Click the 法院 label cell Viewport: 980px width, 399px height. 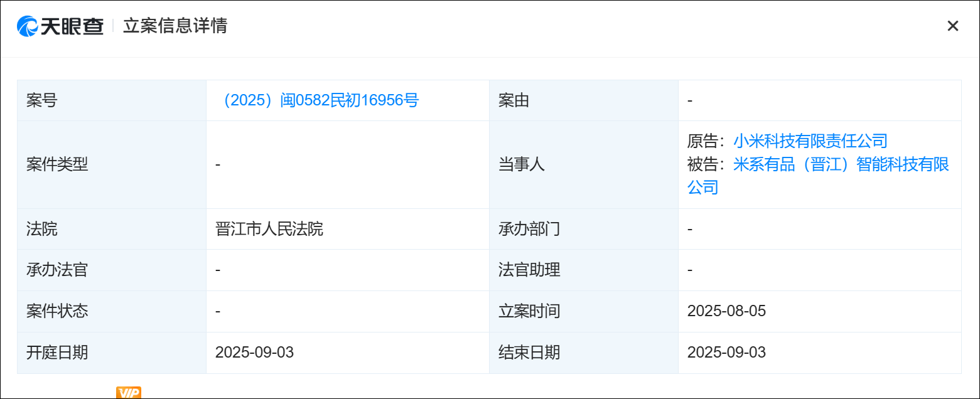click(x=42, y=229)
